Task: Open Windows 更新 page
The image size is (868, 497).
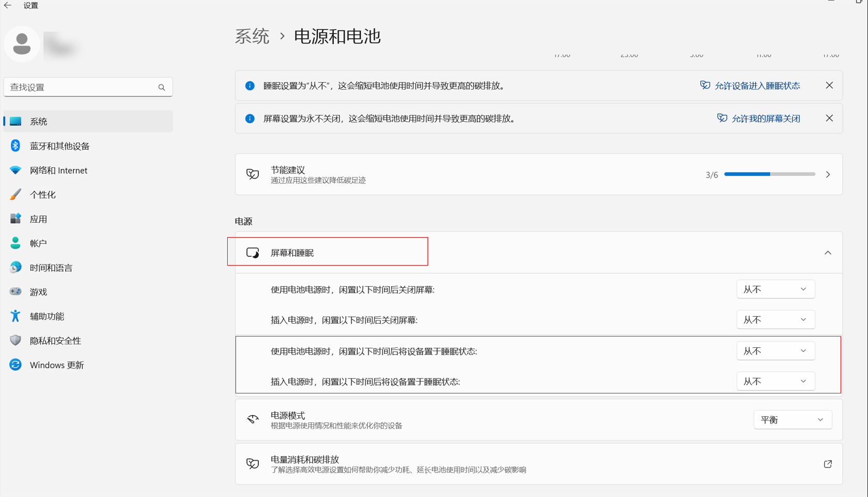Action: click(56, 365)
